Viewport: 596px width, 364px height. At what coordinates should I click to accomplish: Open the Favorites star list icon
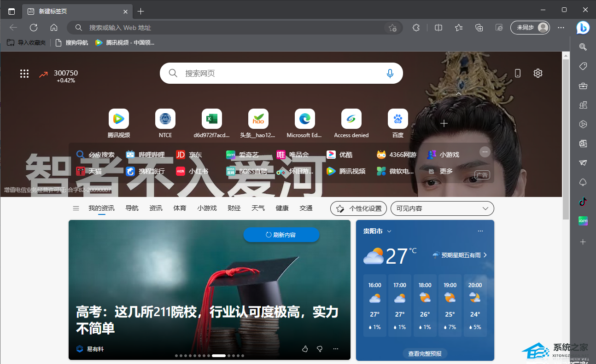(459, 28)
